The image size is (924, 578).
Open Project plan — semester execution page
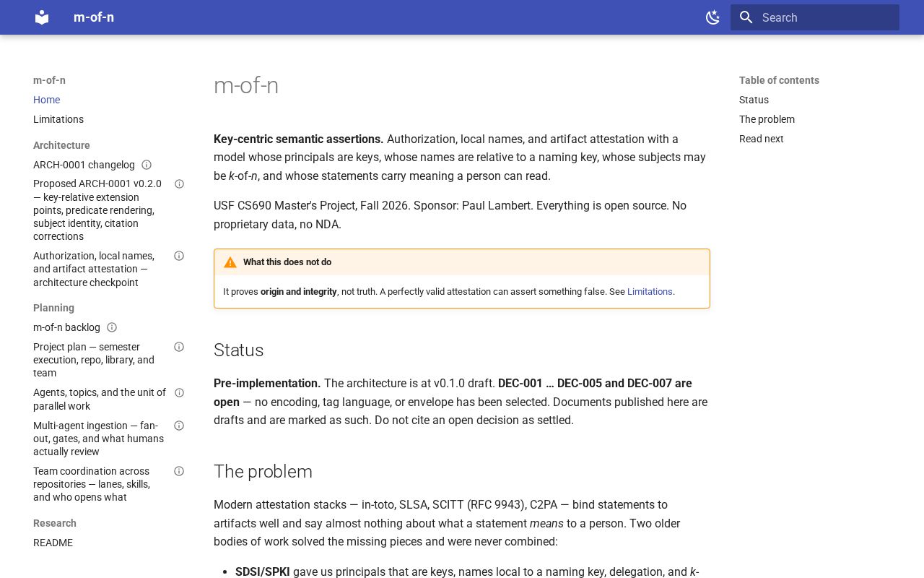[94, 360]
